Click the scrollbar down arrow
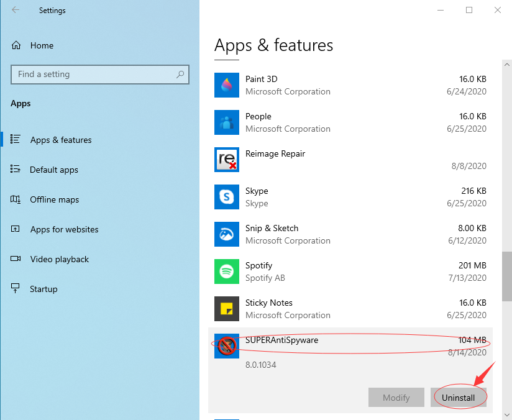The height and width of the screenshot is (420, 512). point(507,415)
